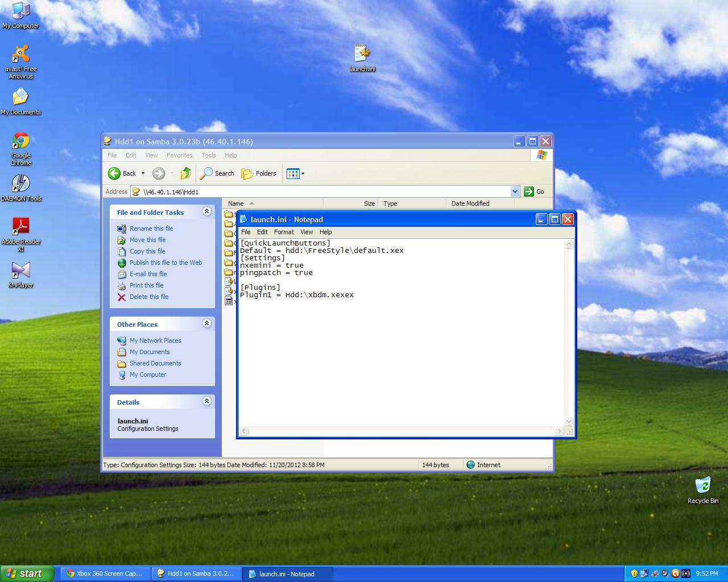Select launch.ini file on desktop

click(362, 59)
